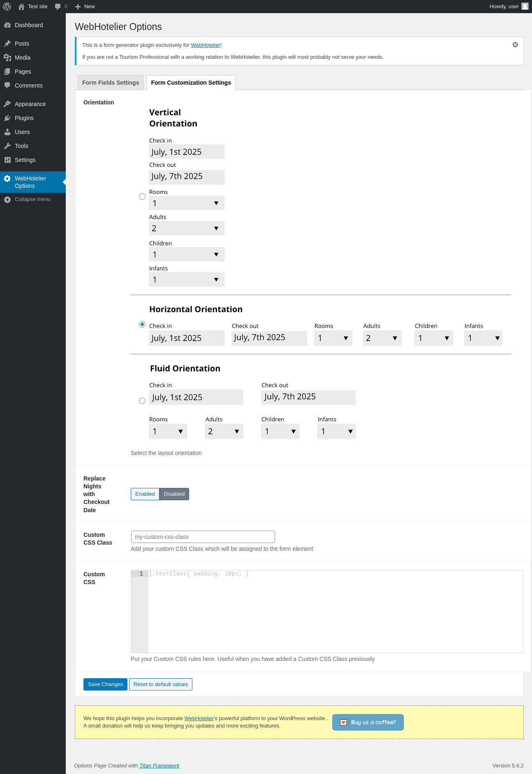Click the Appearance paintbrush icon

pyautogui.click(x=7, y=104)
